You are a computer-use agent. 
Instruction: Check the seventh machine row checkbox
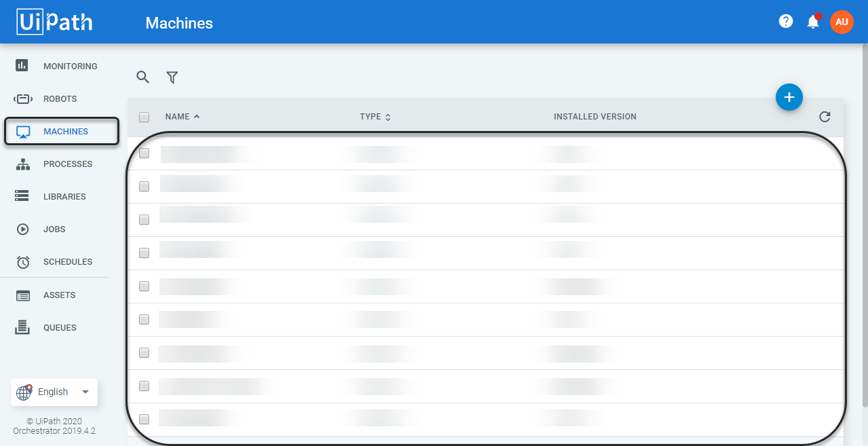pyautogui.click(x=144, y=353)
